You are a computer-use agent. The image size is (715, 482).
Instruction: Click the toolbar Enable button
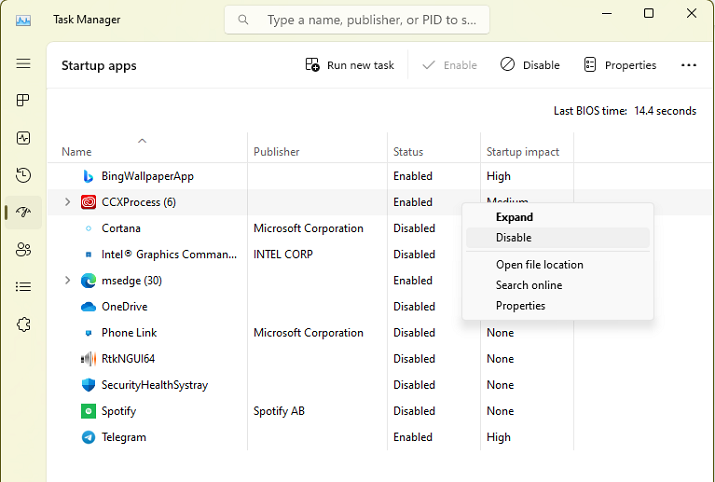coord(449,65)
